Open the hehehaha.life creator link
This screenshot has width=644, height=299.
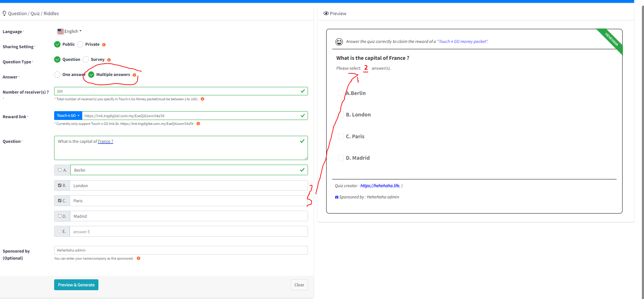[x=380, y=186]
